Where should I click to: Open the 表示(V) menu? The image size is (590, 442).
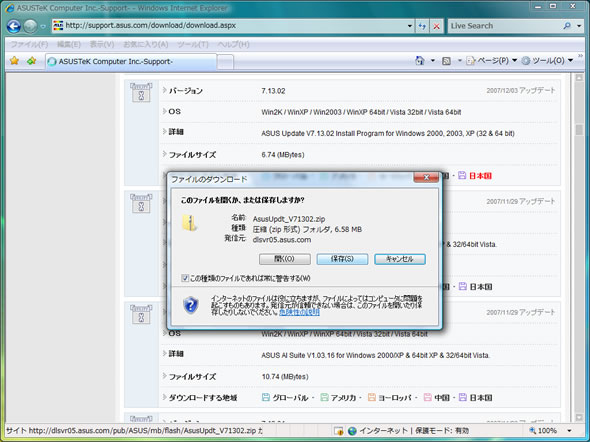tap(102, 44)
